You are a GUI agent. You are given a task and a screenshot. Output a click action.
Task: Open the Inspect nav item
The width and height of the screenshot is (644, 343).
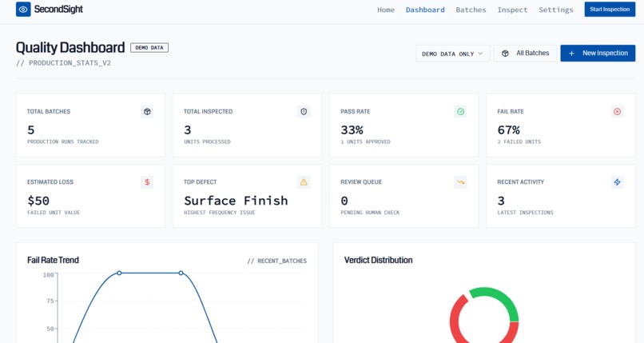coord(512,10)
